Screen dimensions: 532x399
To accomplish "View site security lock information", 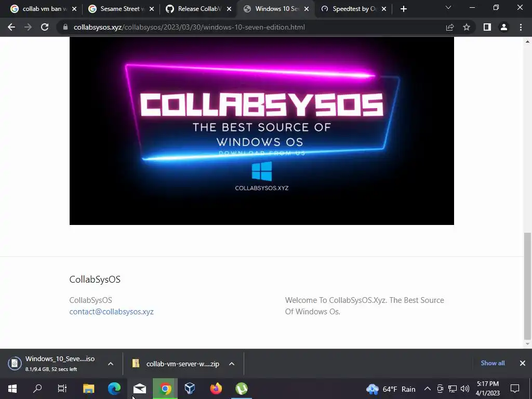I will [65, 27].
